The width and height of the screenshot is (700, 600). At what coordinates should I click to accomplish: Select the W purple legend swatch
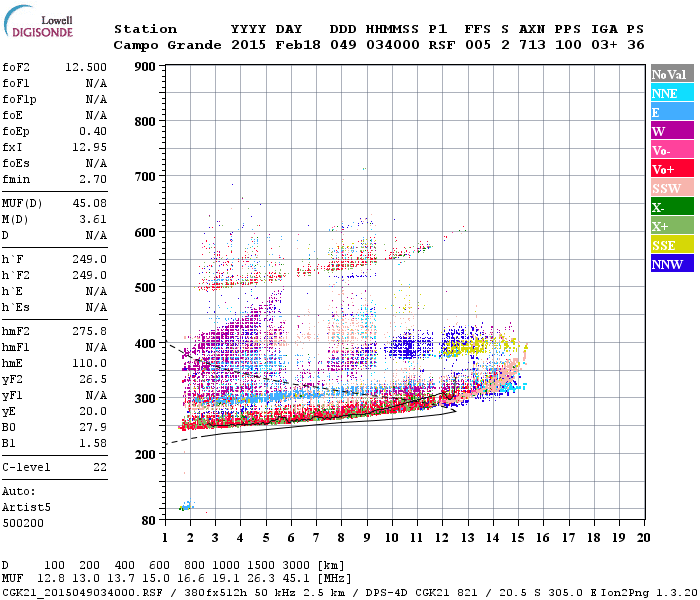point(672,131)
